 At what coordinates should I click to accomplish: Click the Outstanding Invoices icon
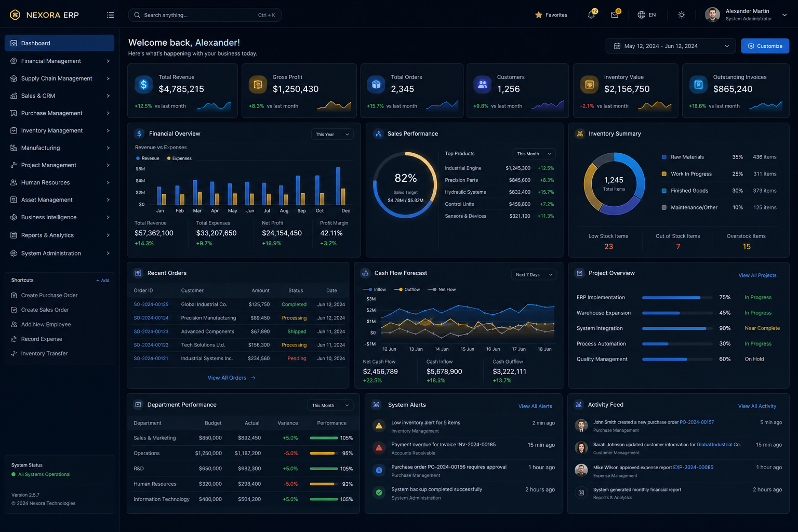click(x=699, y=84)
